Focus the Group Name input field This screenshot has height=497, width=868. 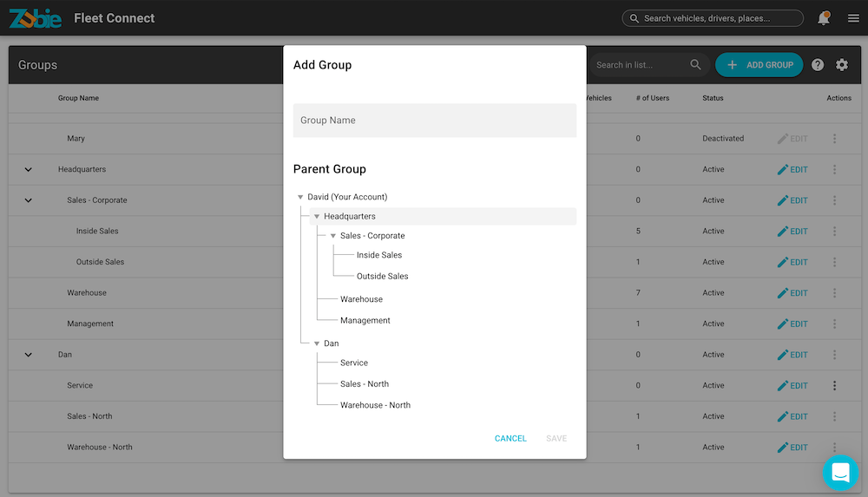pos(435,120)
